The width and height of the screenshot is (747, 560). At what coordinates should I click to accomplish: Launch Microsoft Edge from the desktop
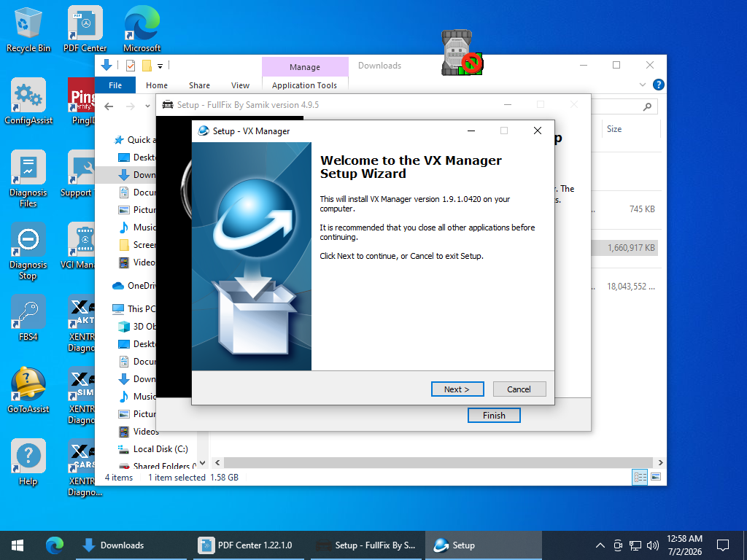(142, 29)
